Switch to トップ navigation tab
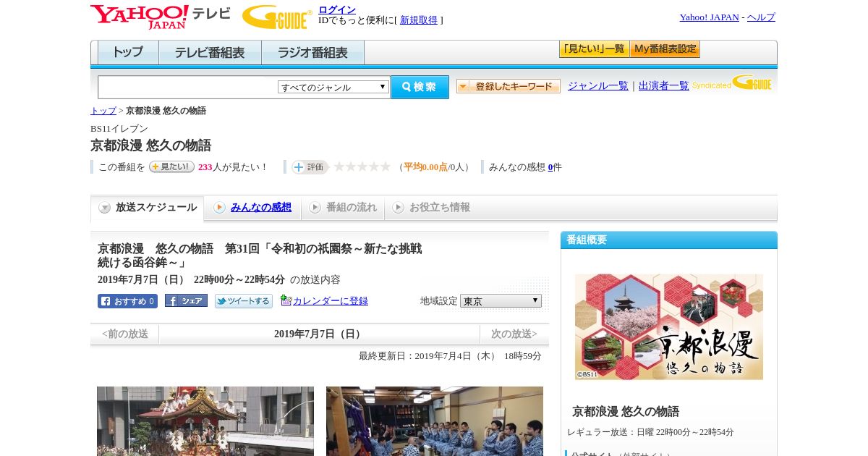868x456 pixels. [x=128, y=53]
